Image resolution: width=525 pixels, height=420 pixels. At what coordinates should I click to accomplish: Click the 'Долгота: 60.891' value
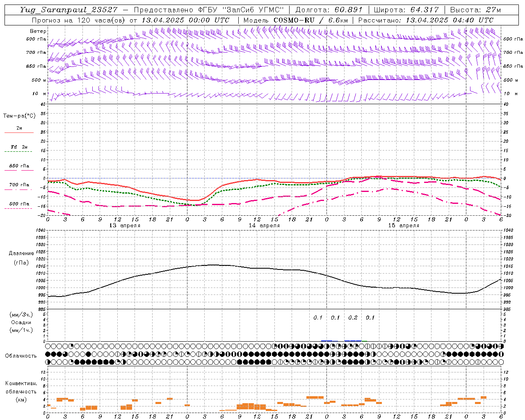[329, 10]
